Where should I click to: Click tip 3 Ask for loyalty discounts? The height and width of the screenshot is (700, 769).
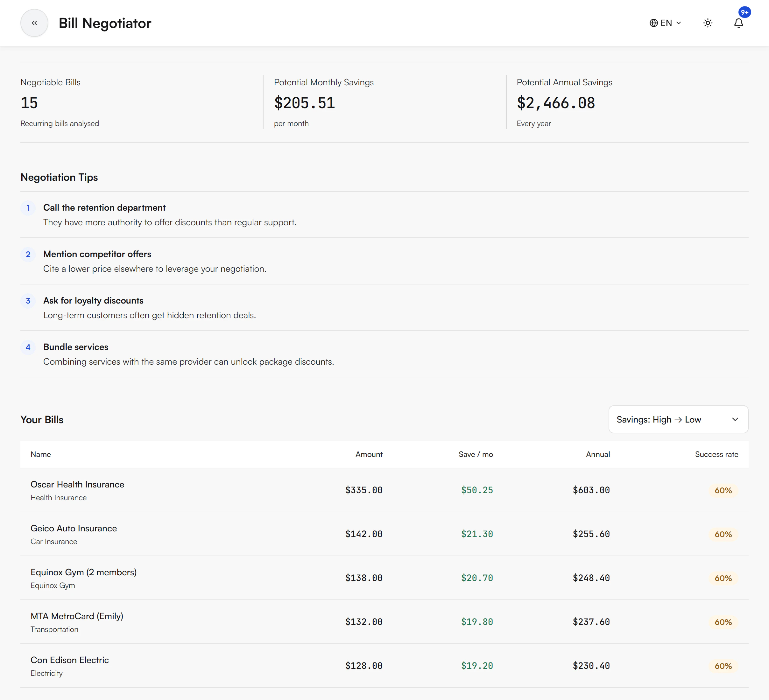coord(94,300)
